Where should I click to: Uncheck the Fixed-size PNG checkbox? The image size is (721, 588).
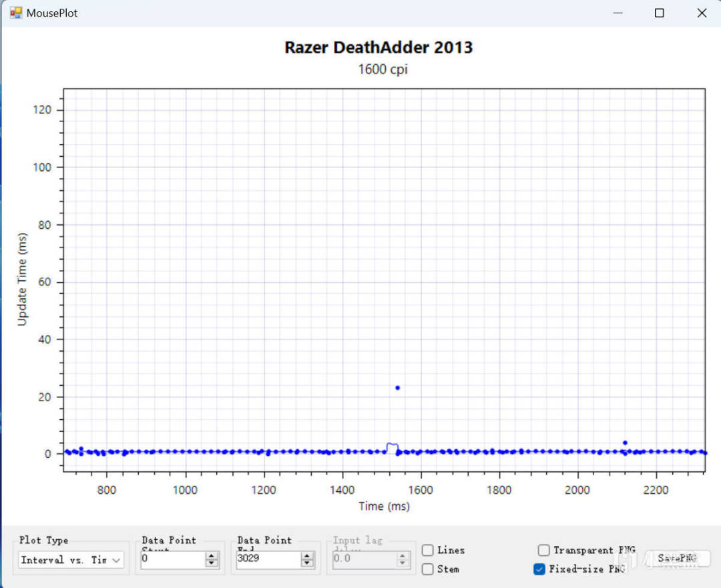[539, 569]
